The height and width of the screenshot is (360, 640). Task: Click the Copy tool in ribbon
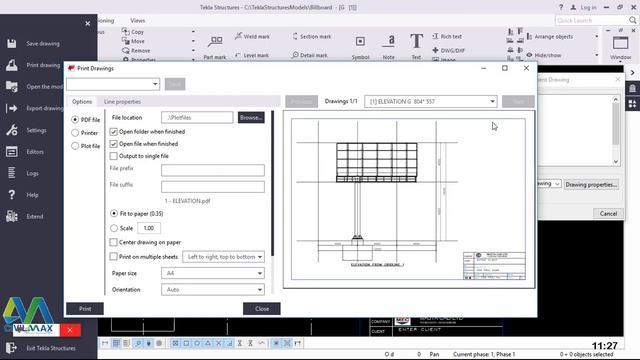coord(133,31)
